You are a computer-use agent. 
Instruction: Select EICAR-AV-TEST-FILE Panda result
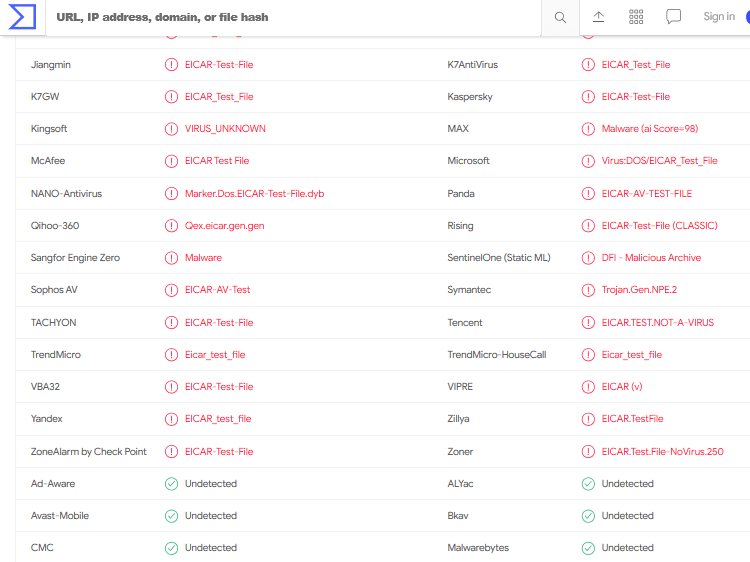click(647, 194)
